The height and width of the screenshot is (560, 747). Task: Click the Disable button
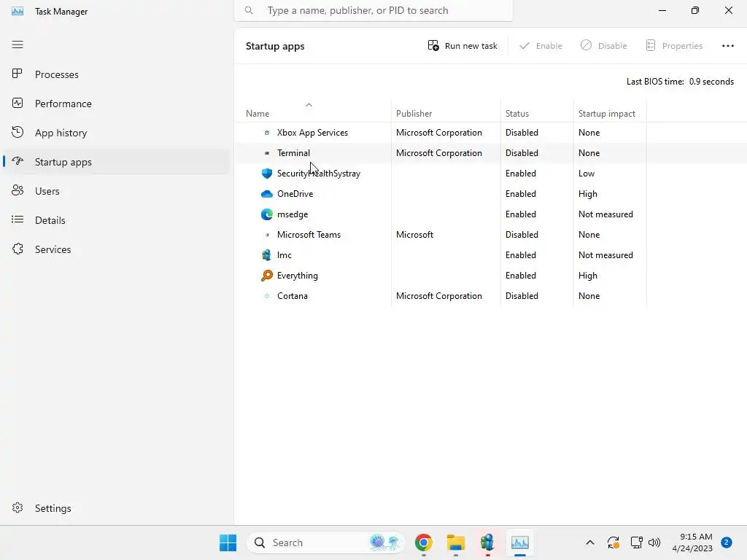[x=603, y=46]
